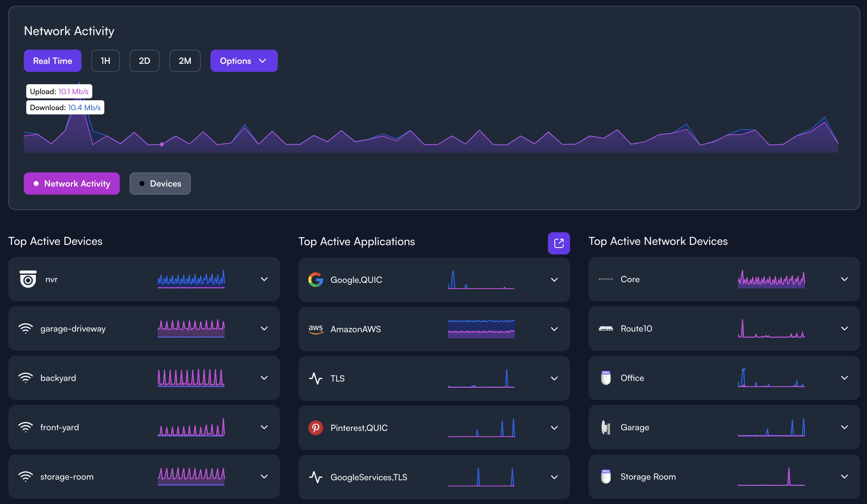Click the TLS activity pulse icon
Screen dimensions: 867x504
[315, 378]
